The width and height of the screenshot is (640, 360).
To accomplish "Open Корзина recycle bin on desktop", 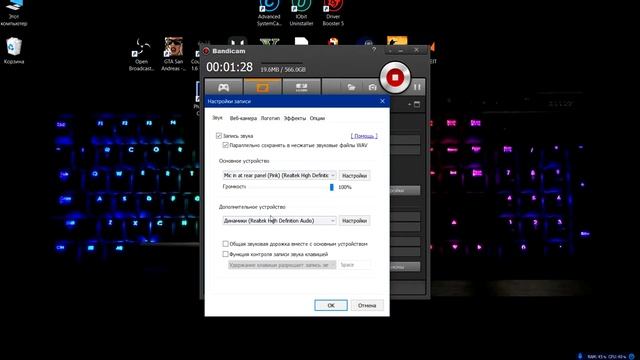I will 14,51.
